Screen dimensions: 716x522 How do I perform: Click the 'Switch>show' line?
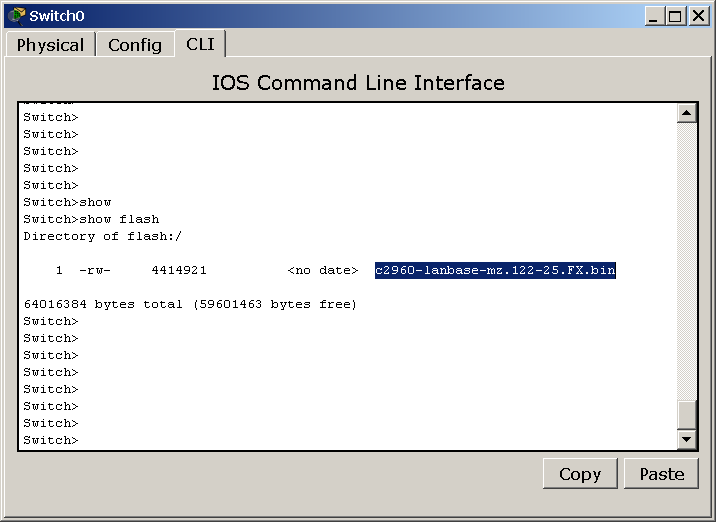(x=67, y=202)
